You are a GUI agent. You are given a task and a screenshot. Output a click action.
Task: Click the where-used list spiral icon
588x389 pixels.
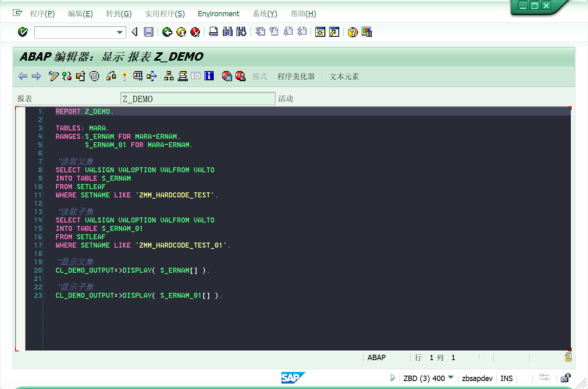[x=95, y=76]
